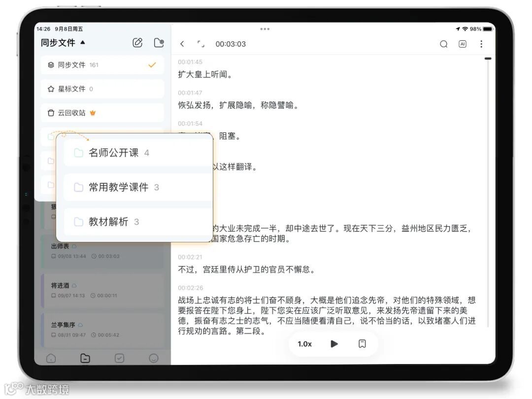Tap the battery indicator in status bar

point(488,29)
